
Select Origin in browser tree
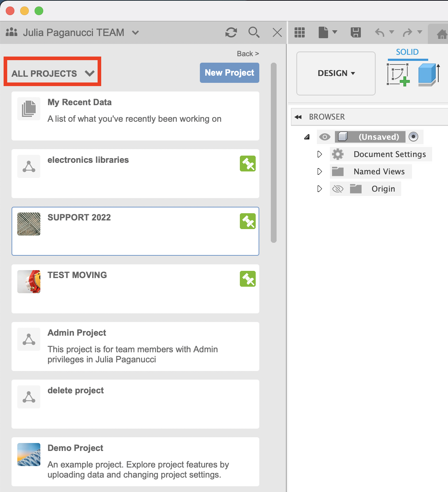coord(383,189)
